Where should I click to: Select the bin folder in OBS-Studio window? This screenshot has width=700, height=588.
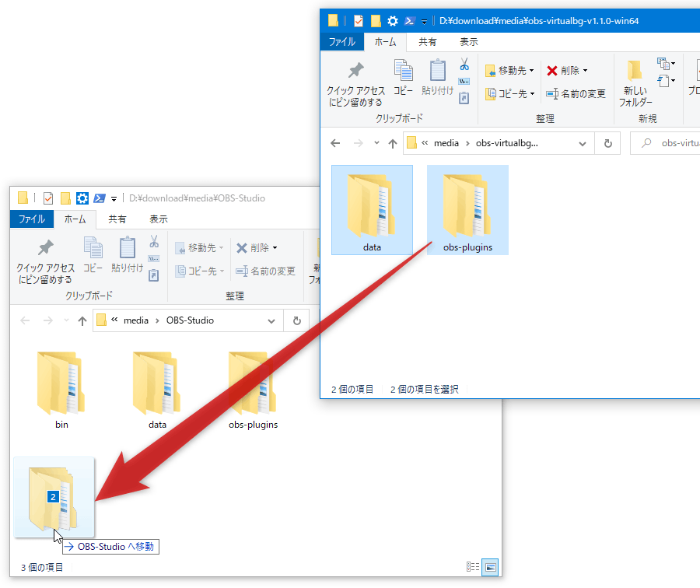click(x=61, y=390)
